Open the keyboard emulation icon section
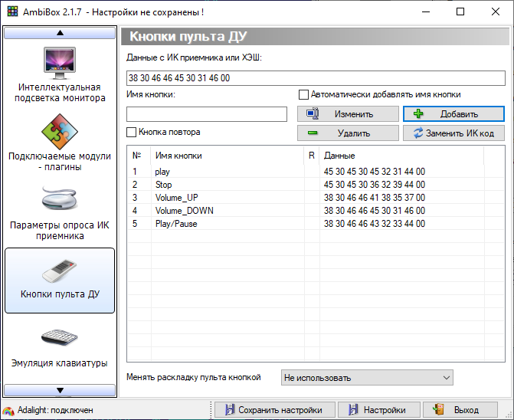Image resolution: width=514 pixels, height=420 pixels. click(x=60, y=337)
